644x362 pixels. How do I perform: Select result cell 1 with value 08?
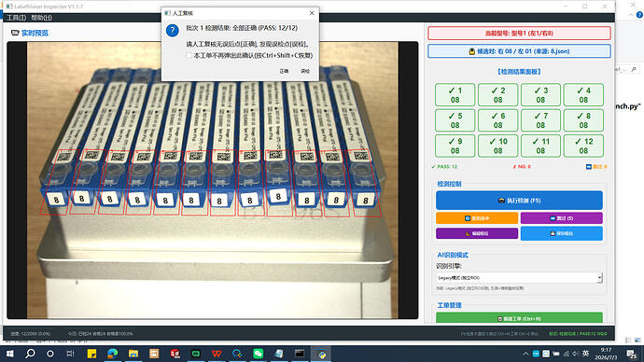click(x=455, y=95)
